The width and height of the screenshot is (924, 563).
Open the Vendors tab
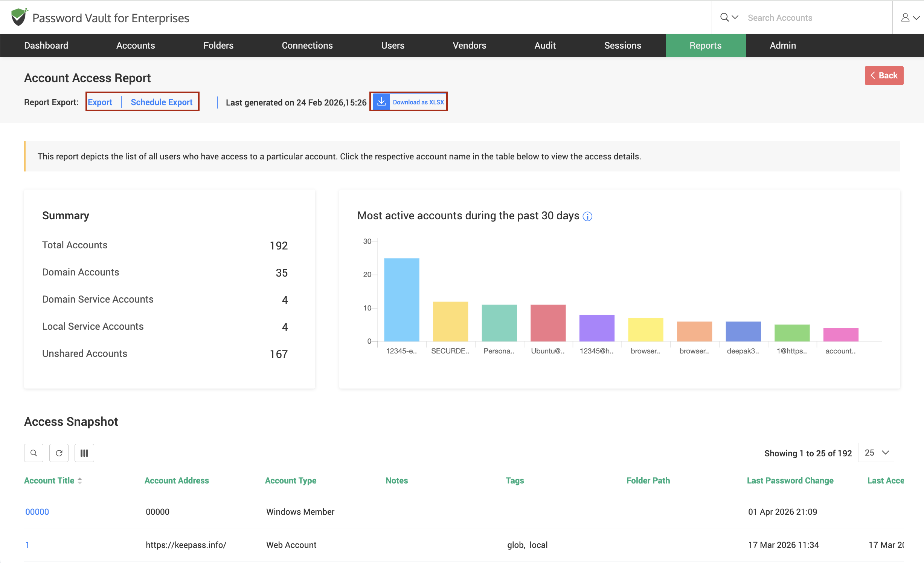coord(469,45)
